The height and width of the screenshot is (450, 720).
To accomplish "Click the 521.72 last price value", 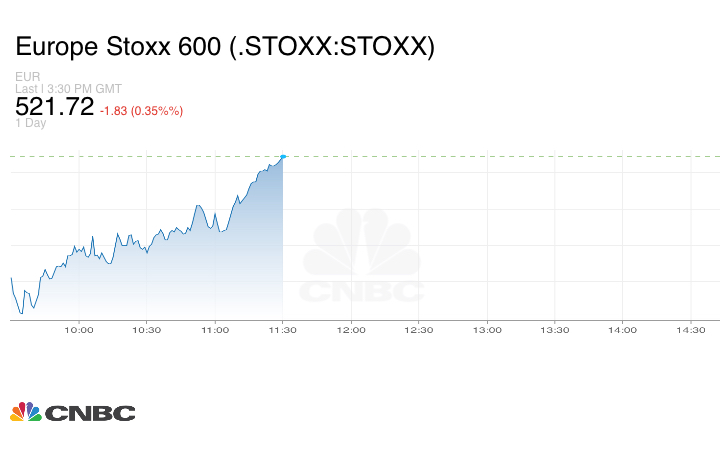I will point(54,106).
